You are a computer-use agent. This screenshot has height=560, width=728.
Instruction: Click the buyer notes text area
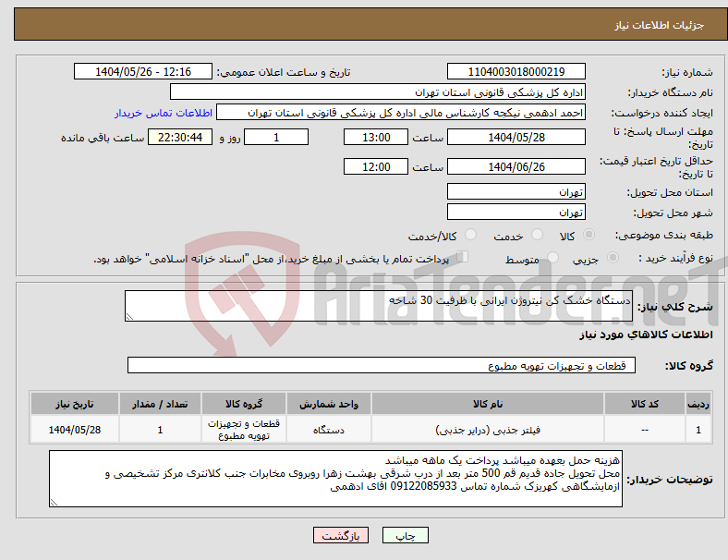[x=335, y=479]
